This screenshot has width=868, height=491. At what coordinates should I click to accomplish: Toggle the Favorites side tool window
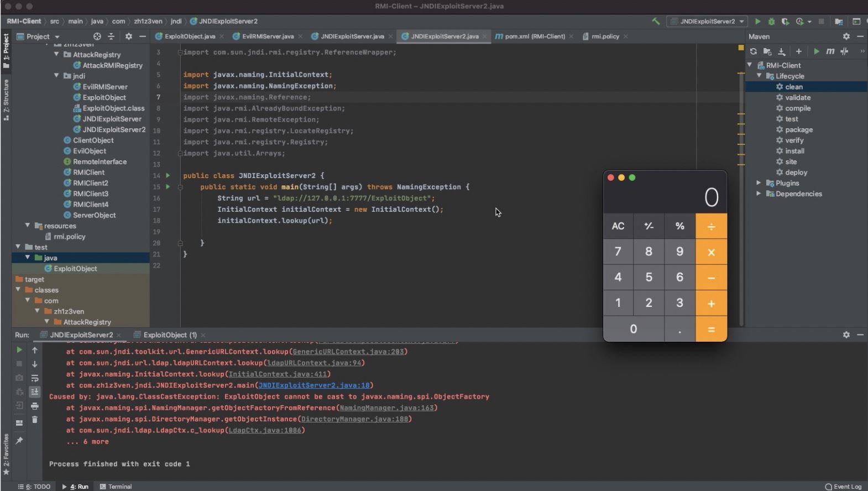[x=6, y=455]
